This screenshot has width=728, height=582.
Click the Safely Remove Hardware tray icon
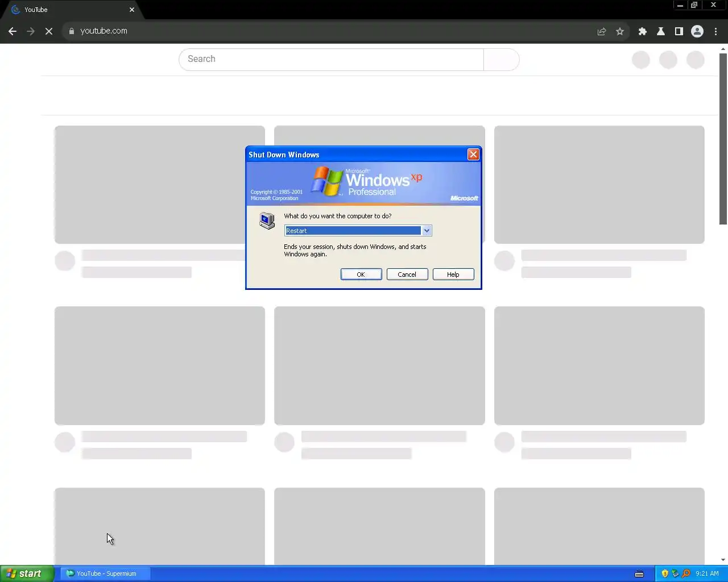675,573
